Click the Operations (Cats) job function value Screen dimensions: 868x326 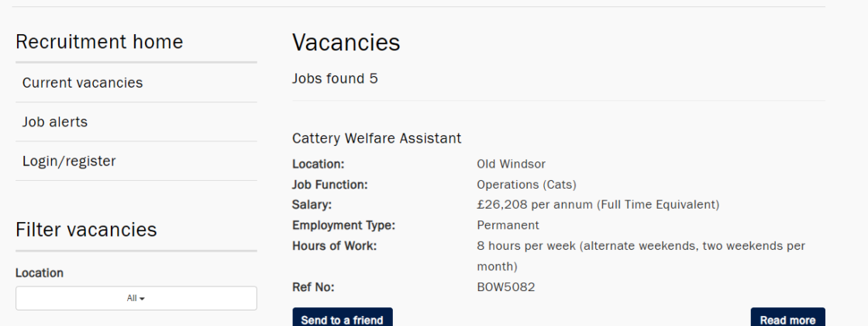point(526,185)
